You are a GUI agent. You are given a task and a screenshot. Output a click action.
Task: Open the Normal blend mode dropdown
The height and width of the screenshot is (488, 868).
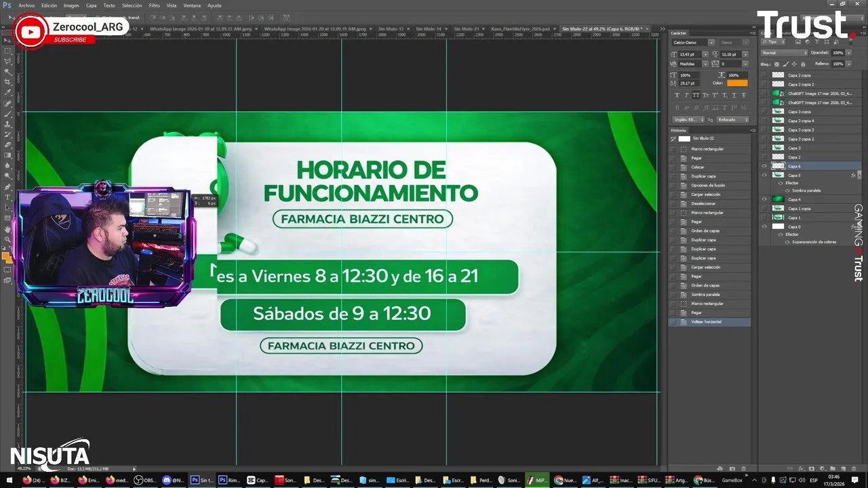click(x=784, y=53)
